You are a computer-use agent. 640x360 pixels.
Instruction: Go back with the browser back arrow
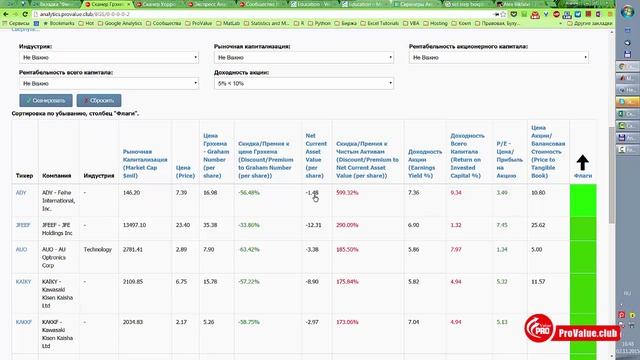tap(6, 14)
